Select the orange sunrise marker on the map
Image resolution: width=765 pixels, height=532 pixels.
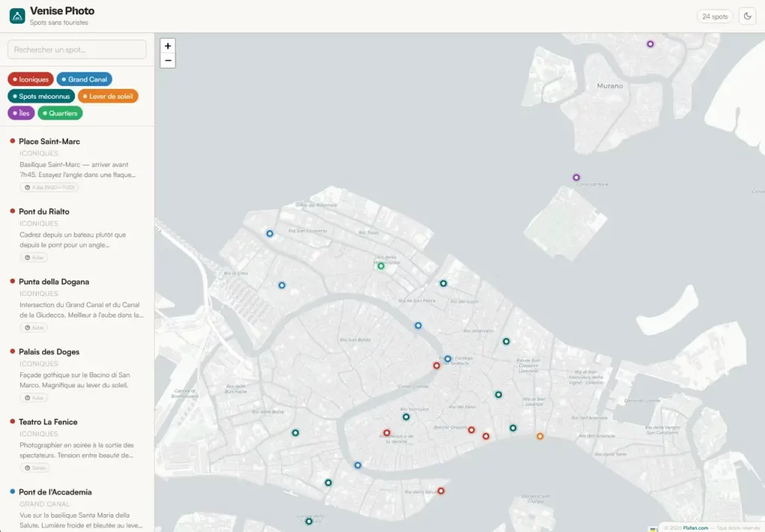pyautogui.click(x=540, y=436)
